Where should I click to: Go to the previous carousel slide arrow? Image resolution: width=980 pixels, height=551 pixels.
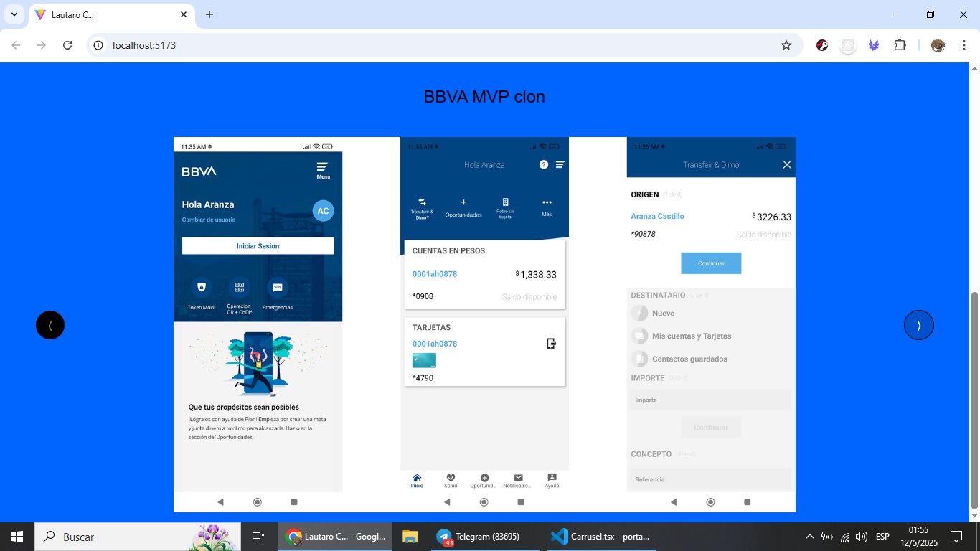coord(50,325)
